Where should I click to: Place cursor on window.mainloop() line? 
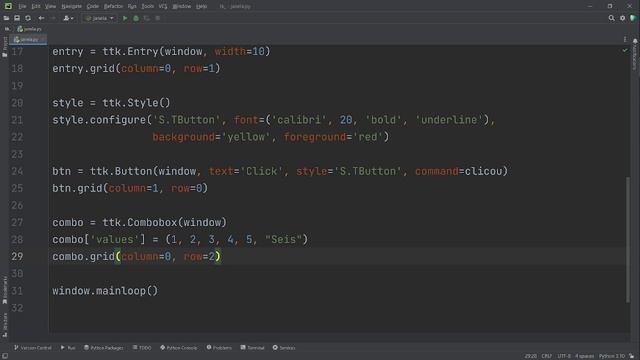[105, 291]
